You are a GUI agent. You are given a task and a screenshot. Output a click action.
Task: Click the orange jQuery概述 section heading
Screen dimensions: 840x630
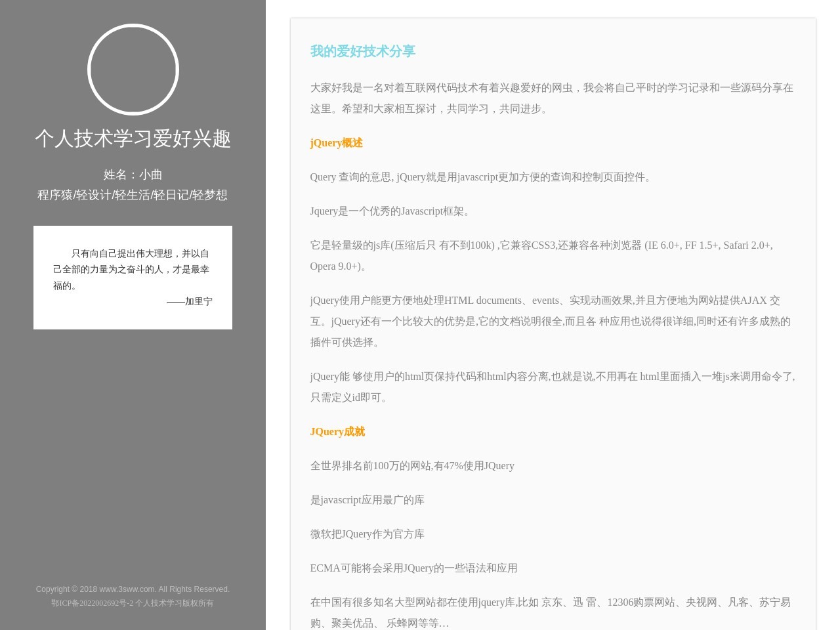tap(336, 143)
